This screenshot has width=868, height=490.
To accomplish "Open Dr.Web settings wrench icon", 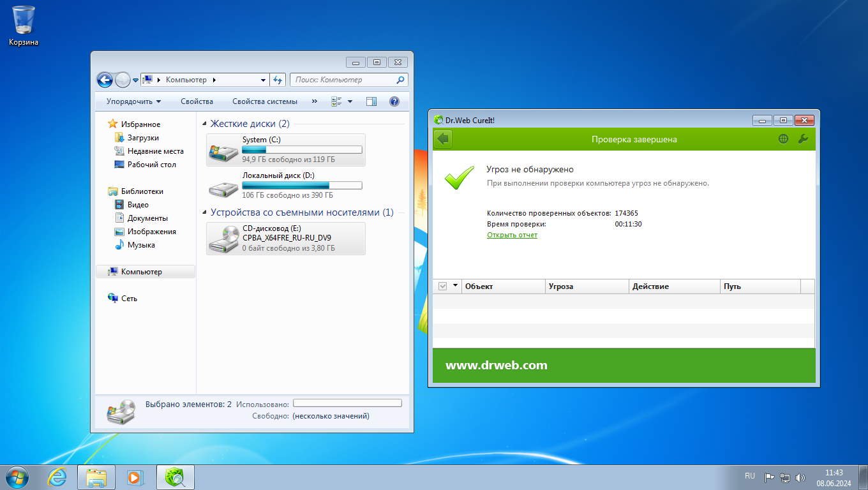I will (x=803, y=139).
